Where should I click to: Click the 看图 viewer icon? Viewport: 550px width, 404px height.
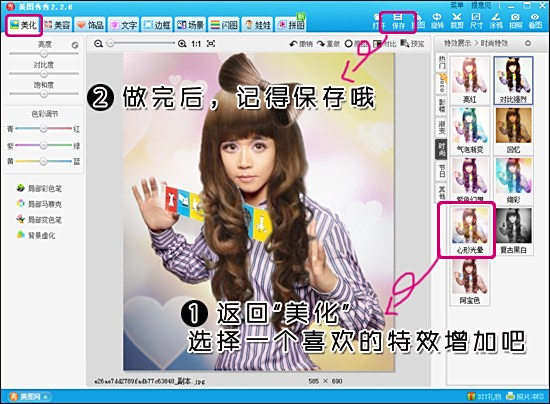pyautogui.click(x=535, y=21)
